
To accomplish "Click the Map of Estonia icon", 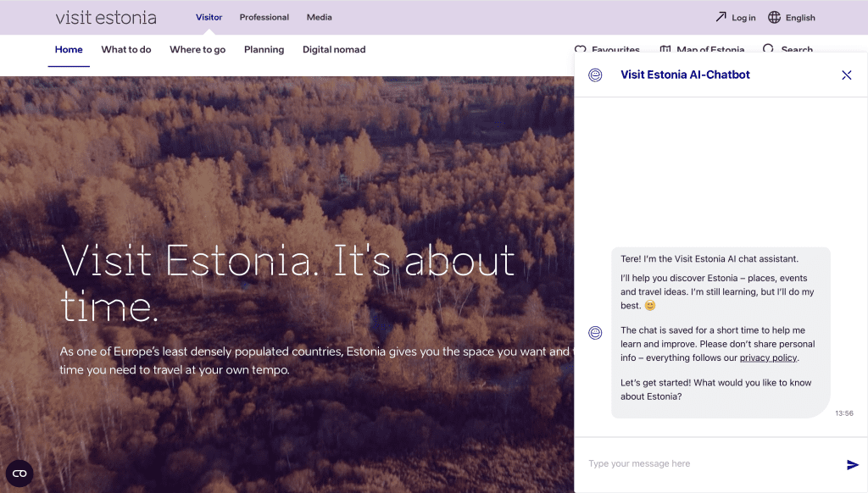I will [665, 50].
